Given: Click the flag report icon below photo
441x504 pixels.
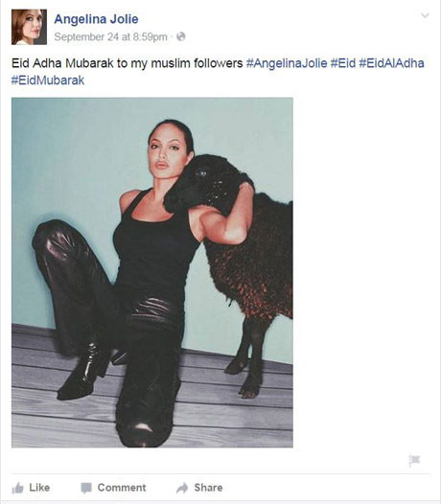Looking at the screenshot, I should (414, 461).
